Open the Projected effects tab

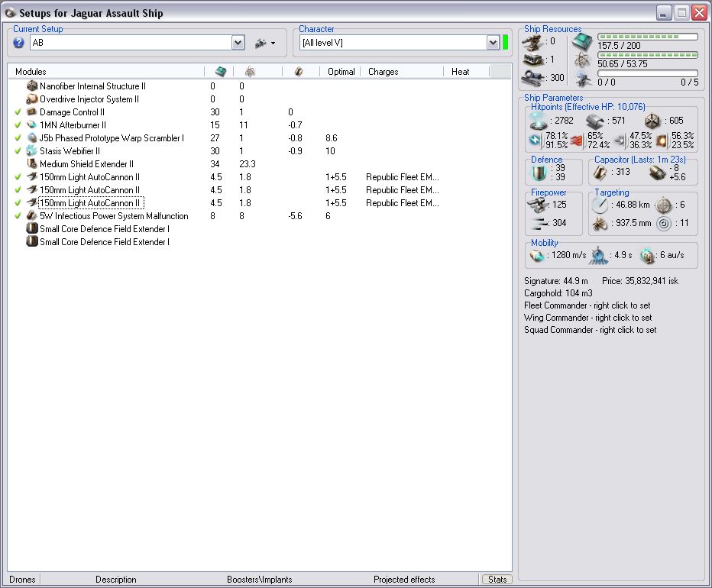coord(404,580)
